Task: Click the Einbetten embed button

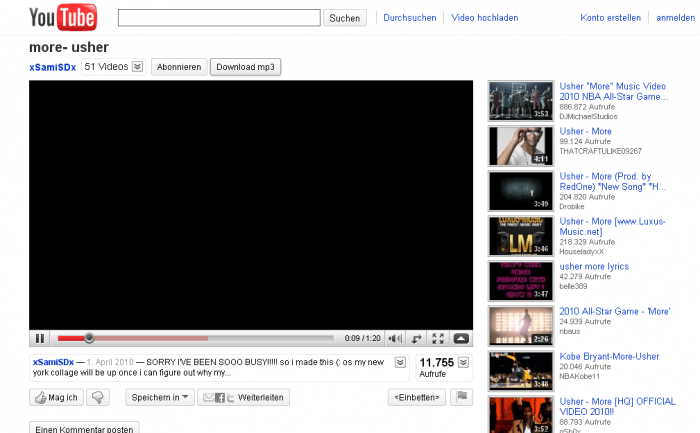Action: pyautogui.click(x=417, y=397)
